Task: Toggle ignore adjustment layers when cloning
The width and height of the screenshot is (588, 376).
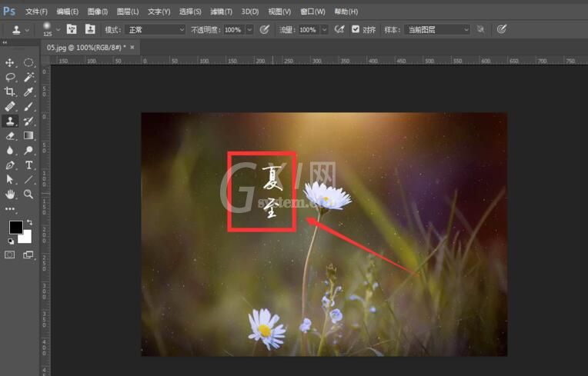Action: click(x=480, y=29)
